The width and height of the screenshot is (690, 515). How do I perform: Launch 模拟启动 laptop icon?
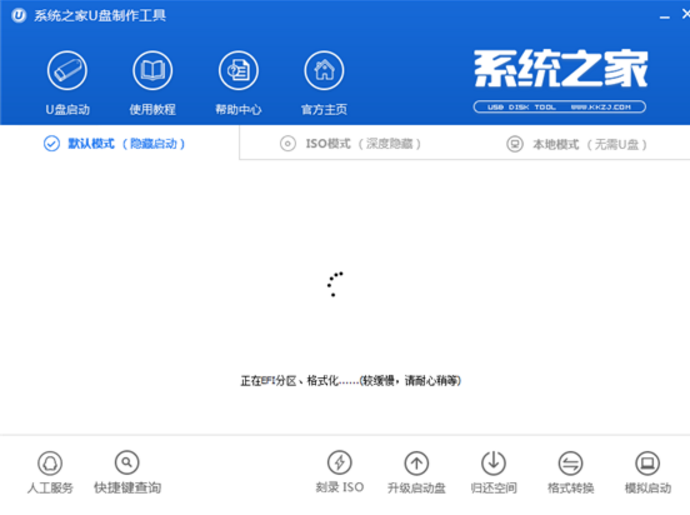pyautogui.click(x=648, y=463)
